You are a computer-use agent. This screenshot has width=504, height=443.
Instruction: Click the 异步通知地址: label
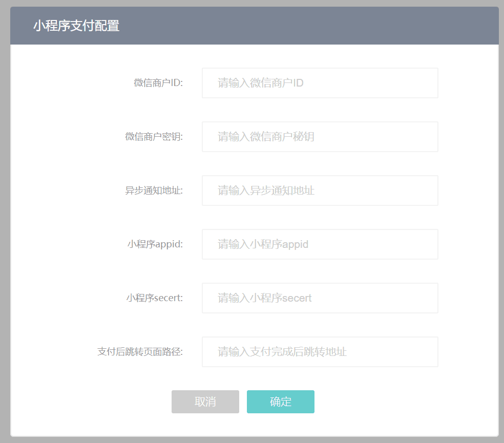click(x=154, y=191)
